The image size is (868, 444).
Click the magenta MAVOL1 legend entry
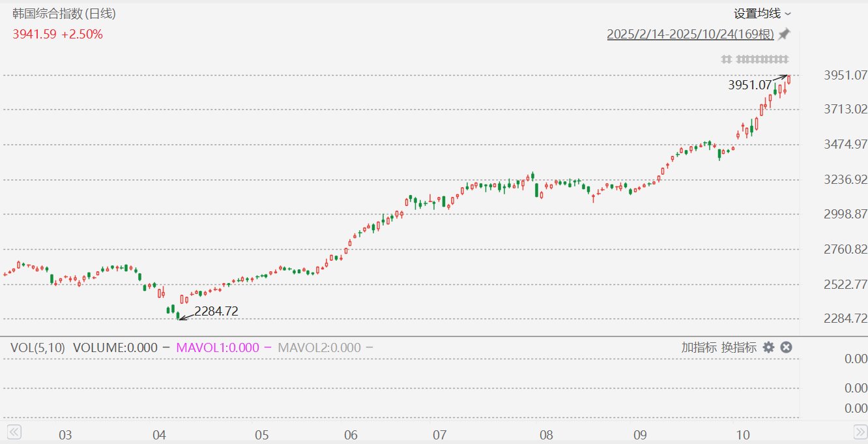(x=218, y=348)
